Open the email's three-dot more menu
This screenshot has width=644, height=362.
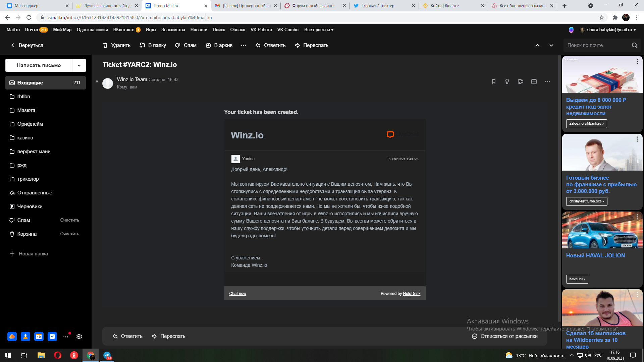point(547,81)
